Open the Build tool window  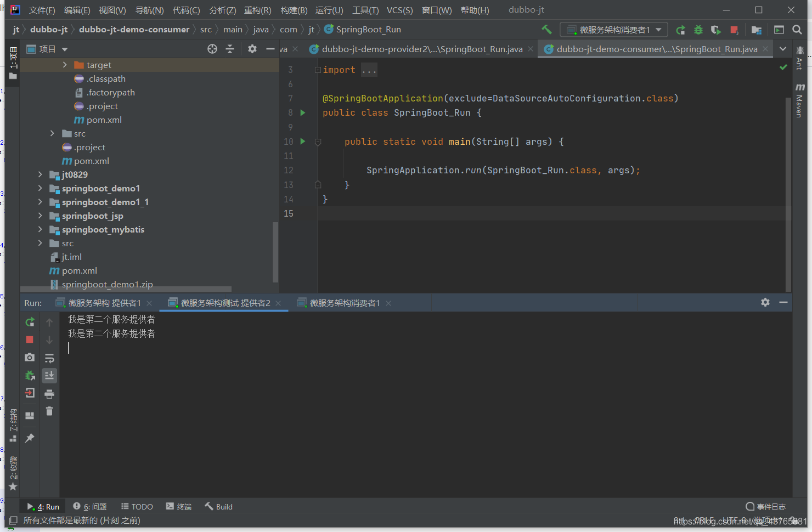point(219,506)
